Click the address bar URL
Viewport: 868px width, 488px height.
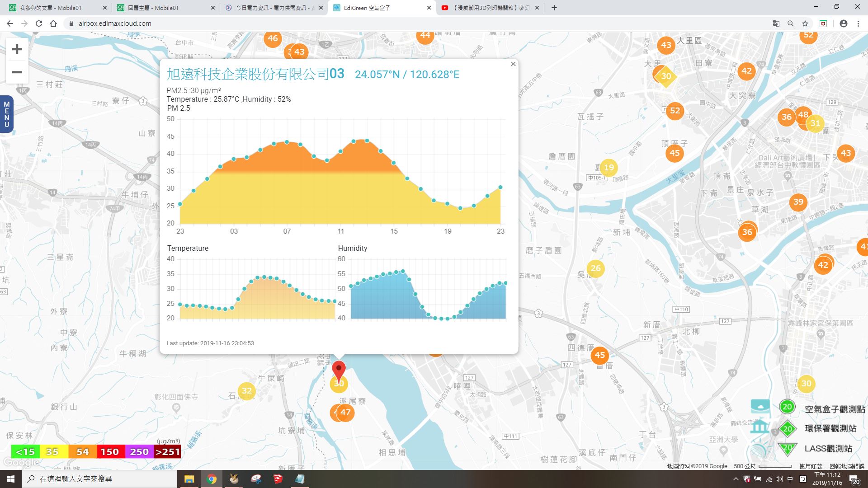[115, 23]
